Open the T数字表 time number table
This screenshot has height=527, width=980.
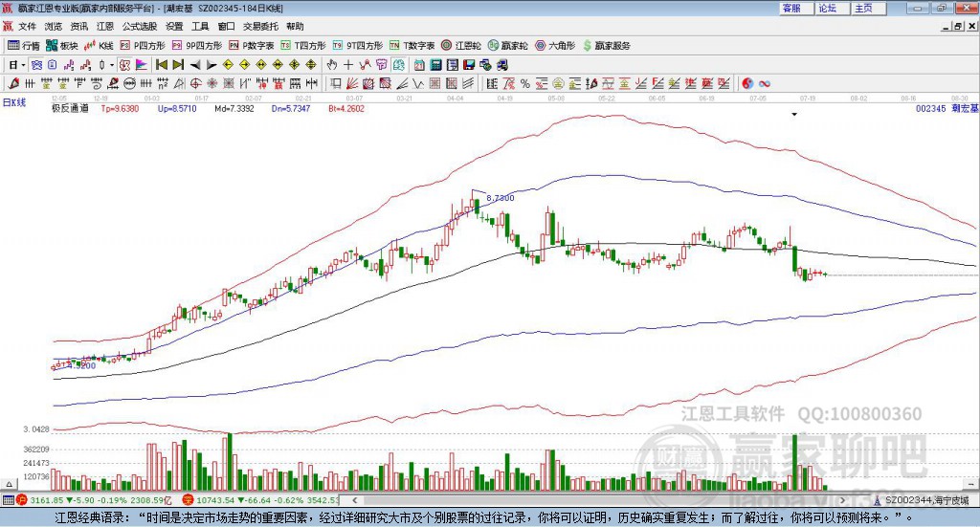(412, 46)
